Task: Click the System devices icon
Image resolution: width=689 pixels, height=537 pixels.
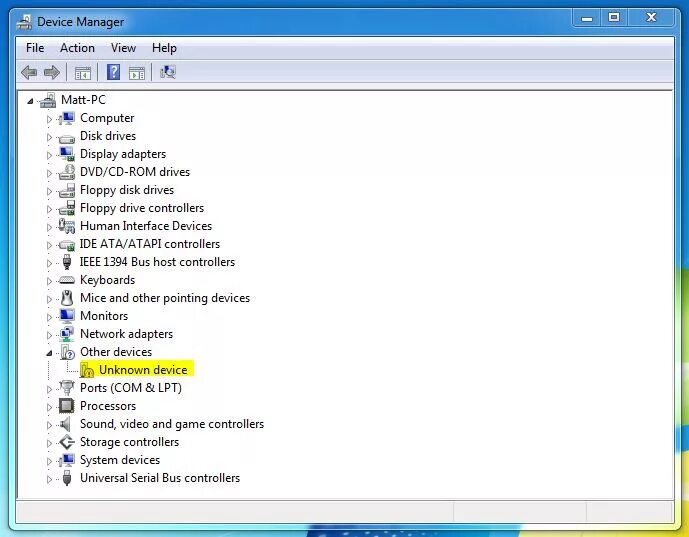Action: pos(67,460)
